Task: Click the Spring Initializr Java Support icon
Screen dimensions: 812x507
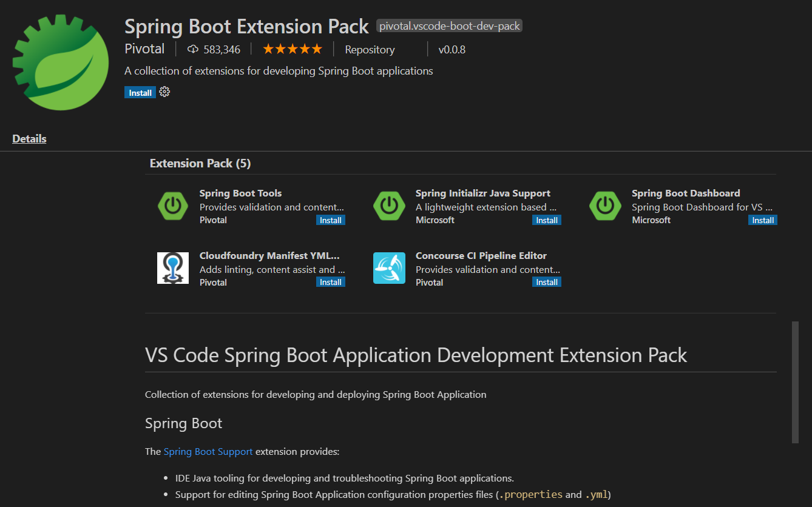Action: click(x=389, y=206)
